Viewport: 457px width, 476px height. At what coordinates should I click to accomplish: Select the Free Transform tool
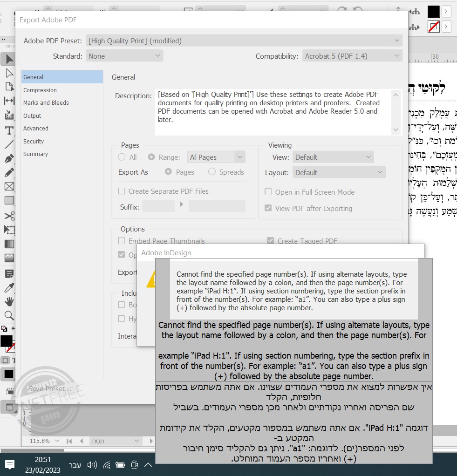click(9, 230)
